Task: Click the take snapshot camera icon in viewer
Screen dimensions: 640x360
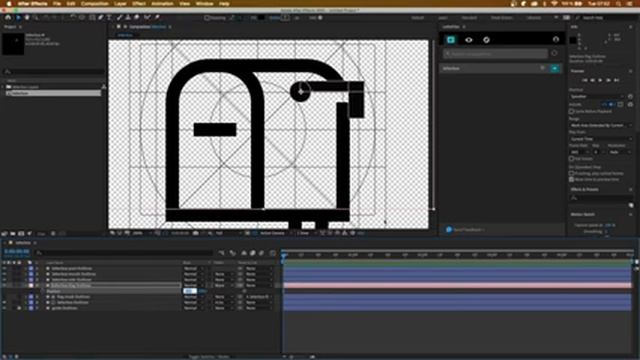Action: tap(196, 233)
